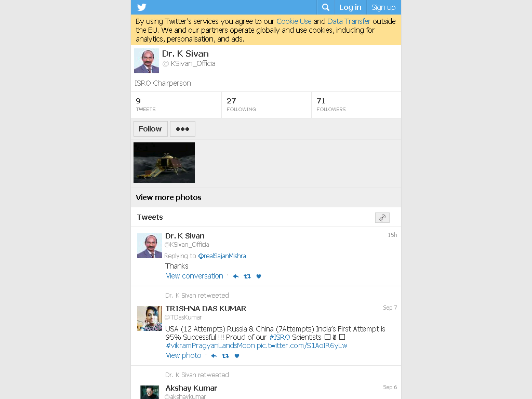Open the Cookie Use link
This screenshot has width=532, height=399.
[x=294, y=21]
